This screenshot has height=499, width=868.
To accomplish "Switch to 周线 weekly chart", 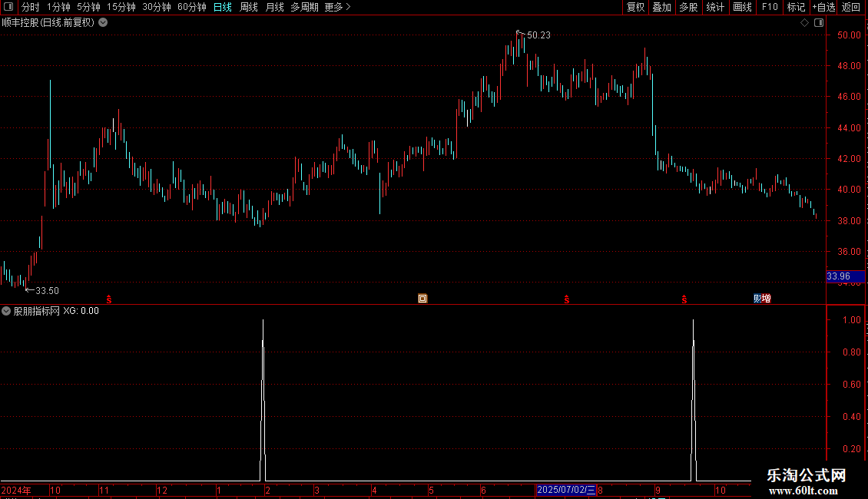I will [249, 7].
